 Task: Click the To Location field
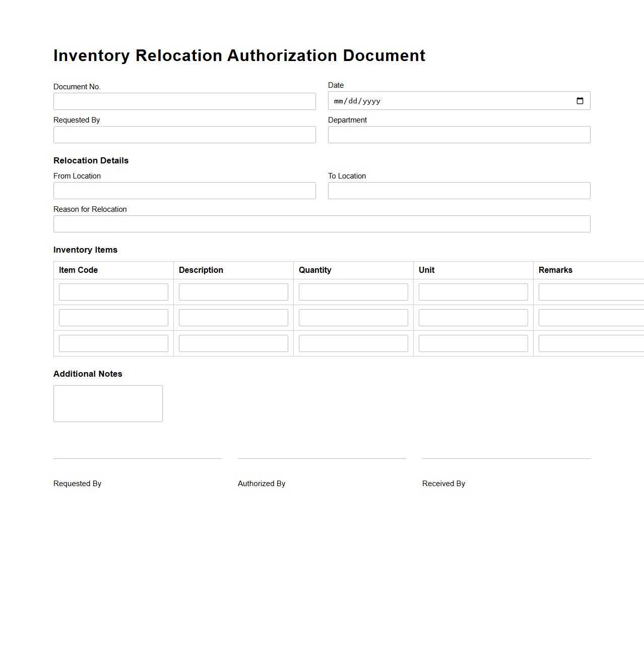(459, 190)
